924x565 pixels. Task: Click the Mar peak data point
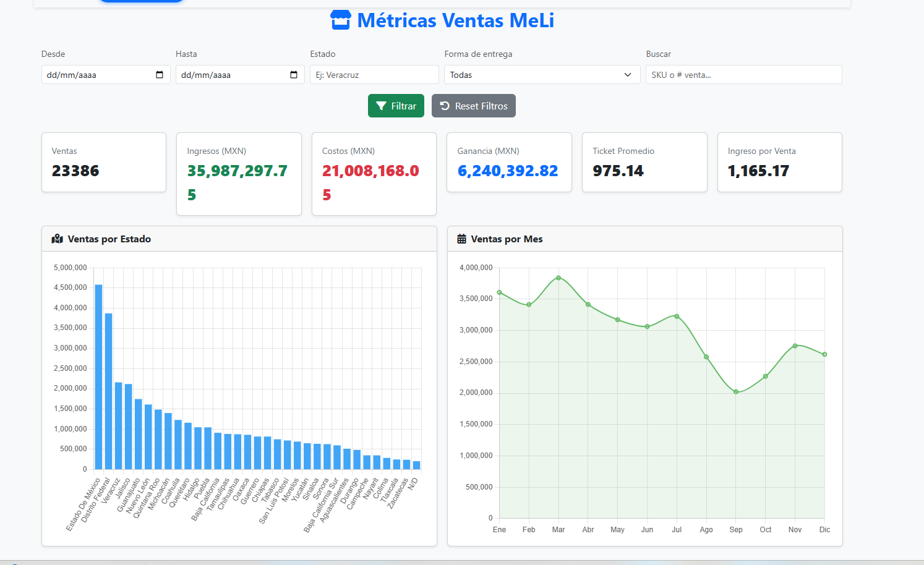tap(558, 278)
